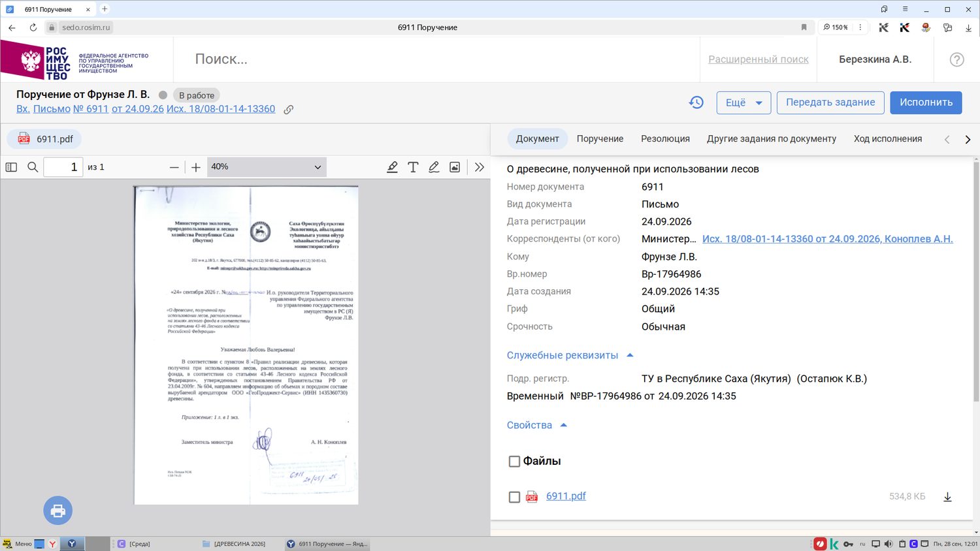This screenshot has width=980, height=551.
Task: Copy link icon next to document title
Action: tap(288, 110)
